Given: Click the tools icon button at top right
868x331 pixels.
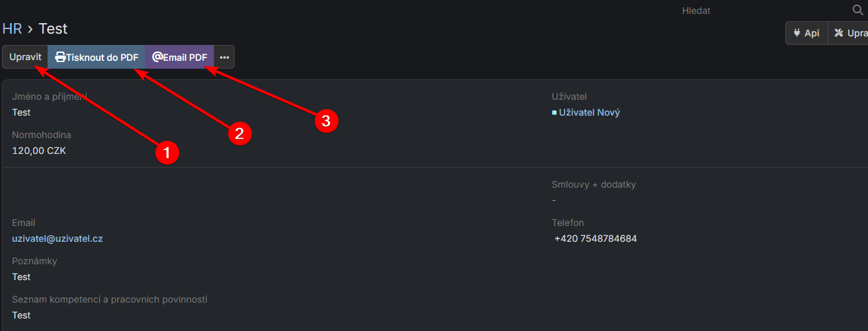Looking at the screenshot, I should 840,33.
